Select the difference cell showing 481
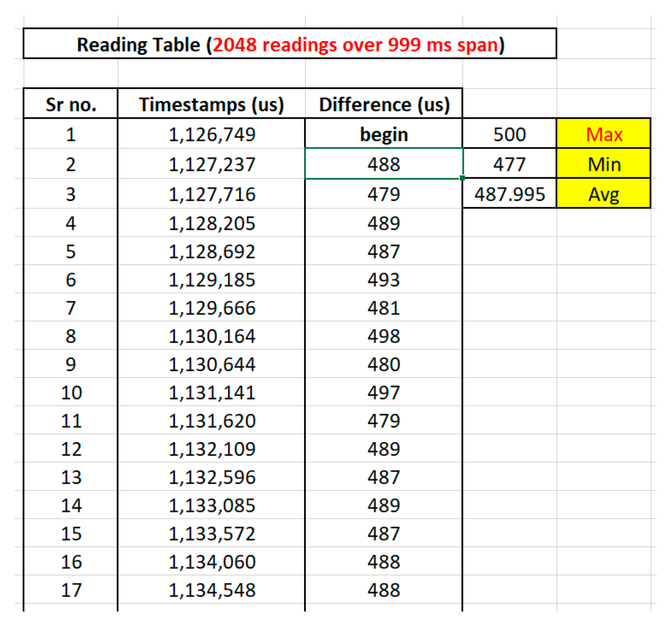This screenshot has width=672, height=629. pos(384,308)
